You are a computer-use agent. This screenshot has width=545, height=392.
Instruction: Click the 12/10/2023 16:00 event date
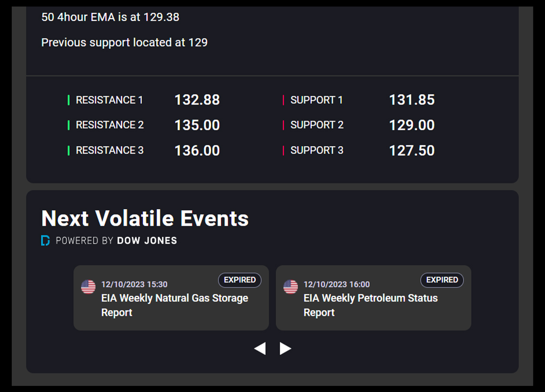tap(337, 284)
